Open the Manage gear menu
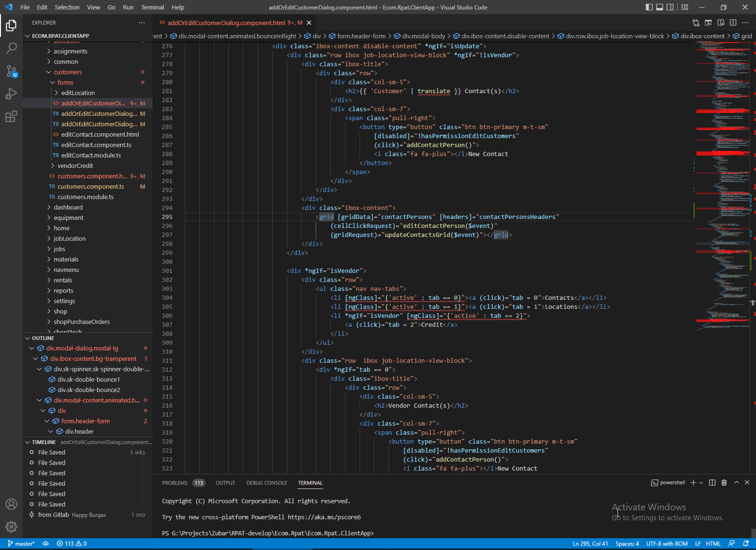 (x=11, y=527)
